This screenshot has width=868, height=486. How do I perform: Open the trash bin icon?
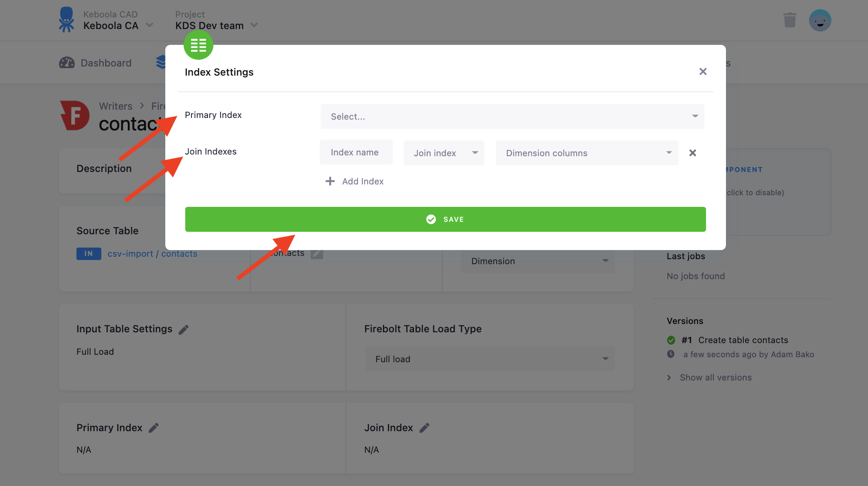click(x=790, y=20)
